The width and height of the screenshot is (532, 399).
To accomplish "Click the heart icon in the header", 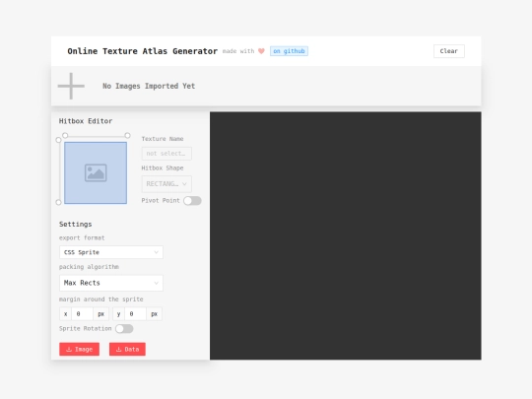I will (x=261, y=51).
